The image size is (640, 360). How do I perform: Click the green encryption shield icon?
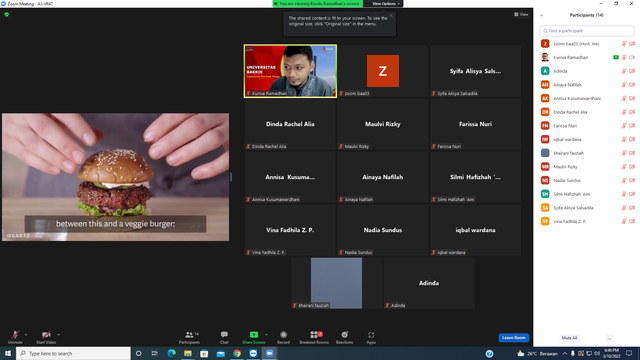[7, 14]
